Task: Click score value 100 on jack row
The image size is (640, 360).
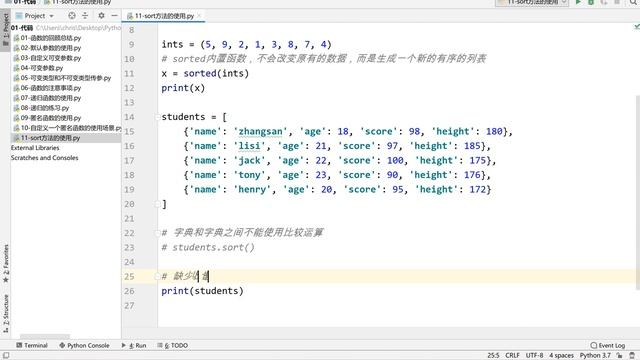Action: tap(395, 161)
